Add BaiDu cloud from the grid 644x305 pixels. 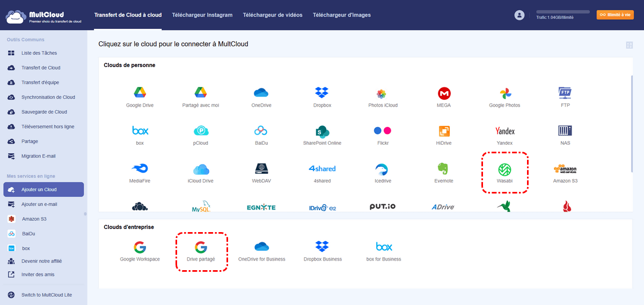[x=261, y=135]
